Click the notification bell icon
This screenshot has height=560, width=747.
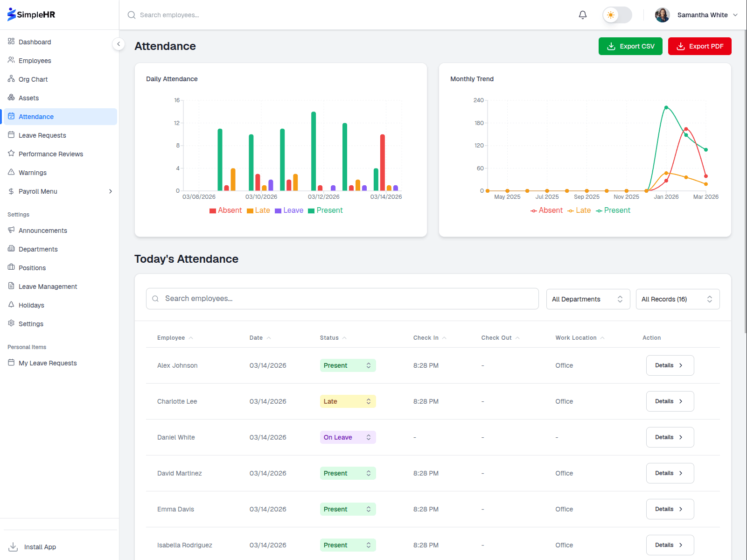582,14
